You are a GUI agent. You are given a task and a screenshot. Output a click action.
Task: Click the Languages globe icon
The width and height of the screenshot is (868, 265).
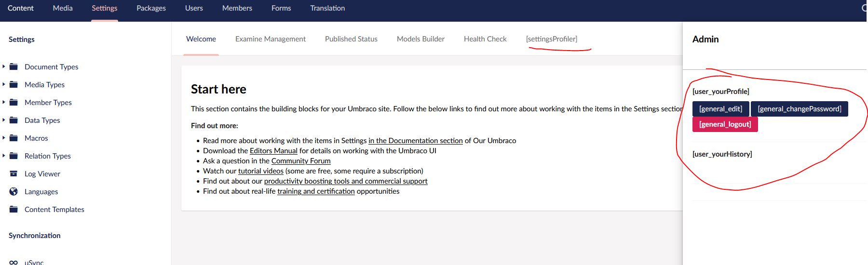pos(14,191)
